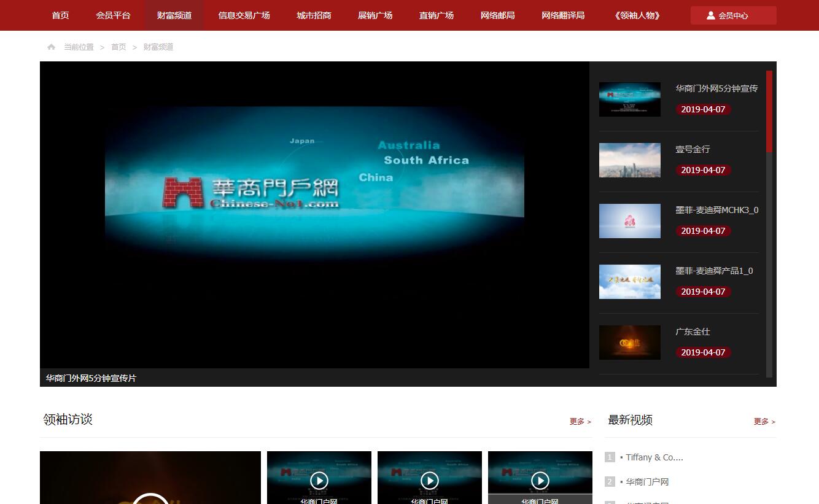This screenshot has height=504, width=819.
Task: Open the 会员中心 button
Action: pos(734,15)
